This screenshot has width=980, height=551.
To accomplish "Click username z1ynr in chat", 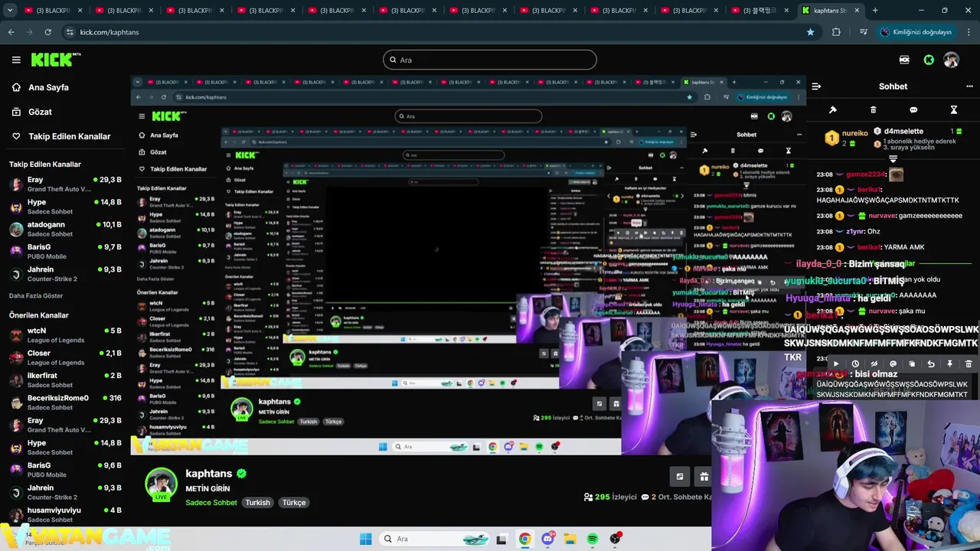I will [x=855, y=232].
